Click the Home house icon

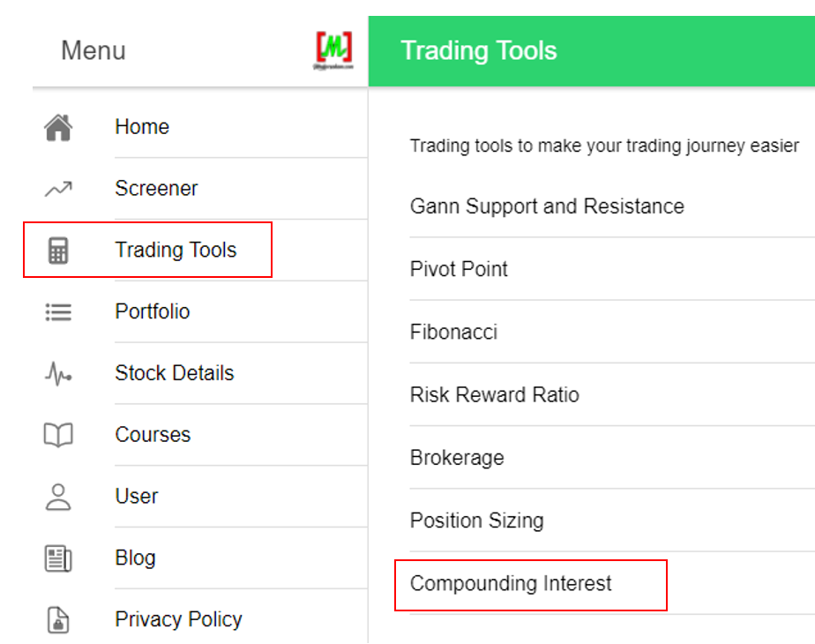click(58, 128)
